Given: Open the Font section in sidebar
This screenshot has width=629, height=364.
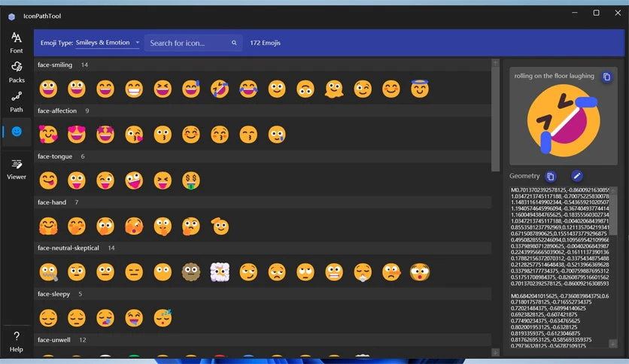Looking at the screenshot, I should tap(17, 43).
